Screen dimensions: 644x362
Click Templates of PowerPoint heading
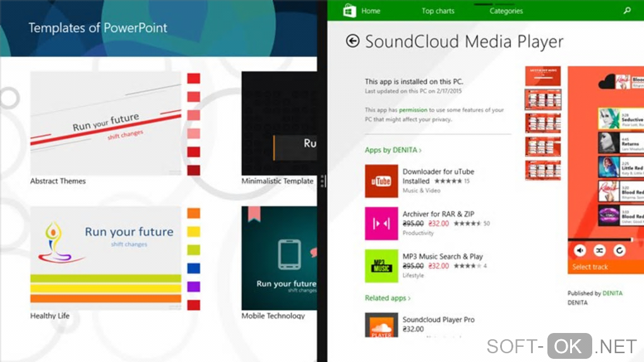coord(98,28)
